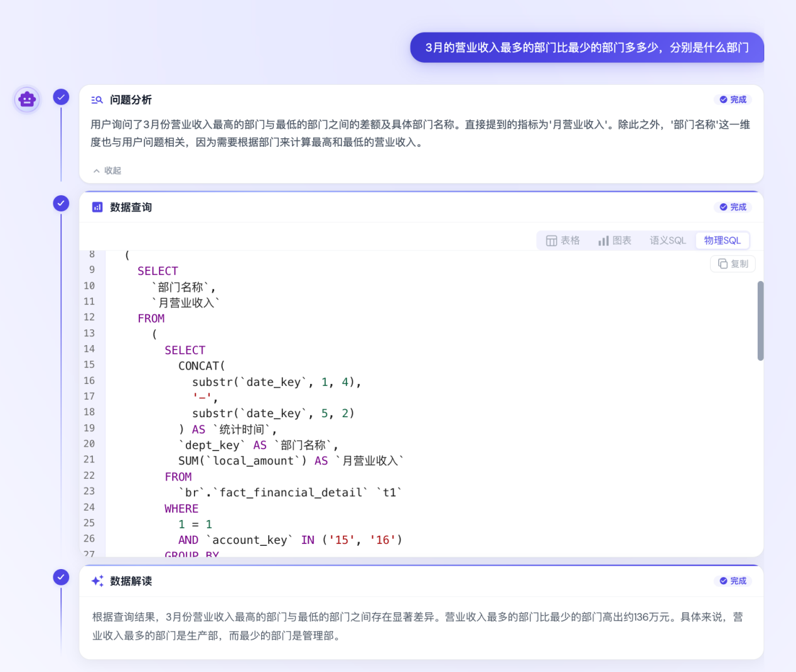Copy the SQL with 复制 button
This screenshot has width=796, height=672.
[x=733, y=264]
